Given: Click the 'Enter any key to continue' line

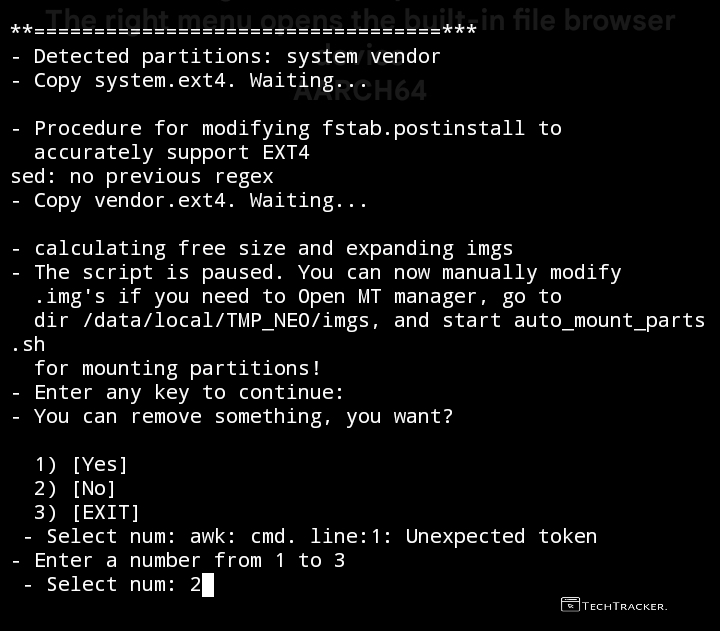Looking at the screenshot, I should (188, 392).
